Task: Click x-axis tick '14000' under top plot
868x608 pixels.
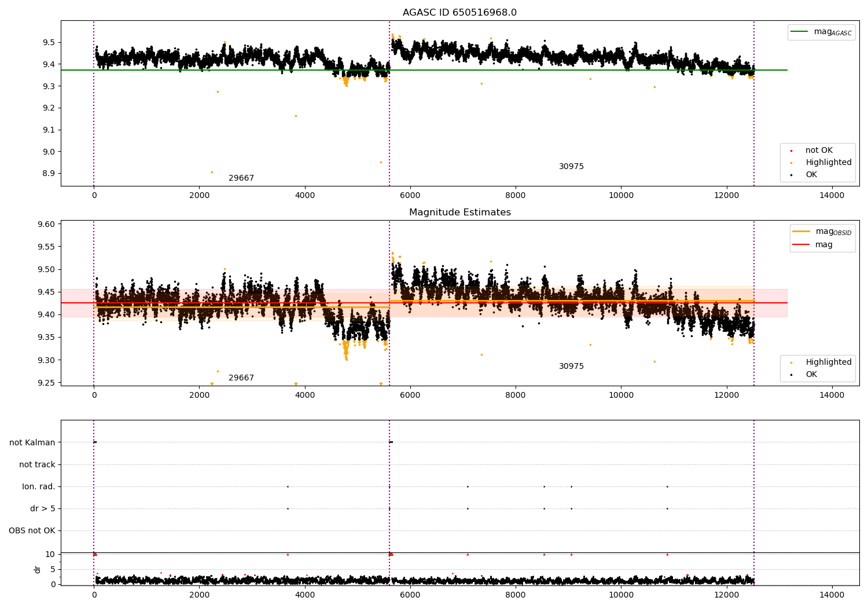Action: (x=832, y=196)
